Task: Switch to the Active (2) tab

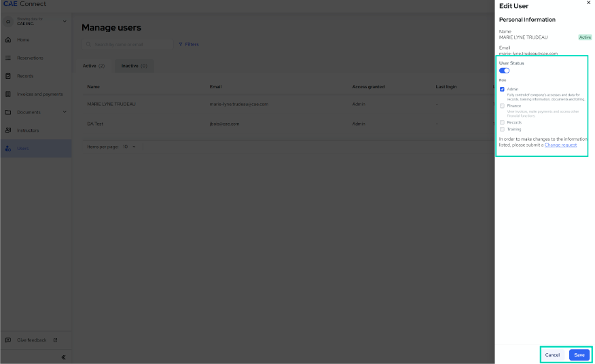Action: 94,66
